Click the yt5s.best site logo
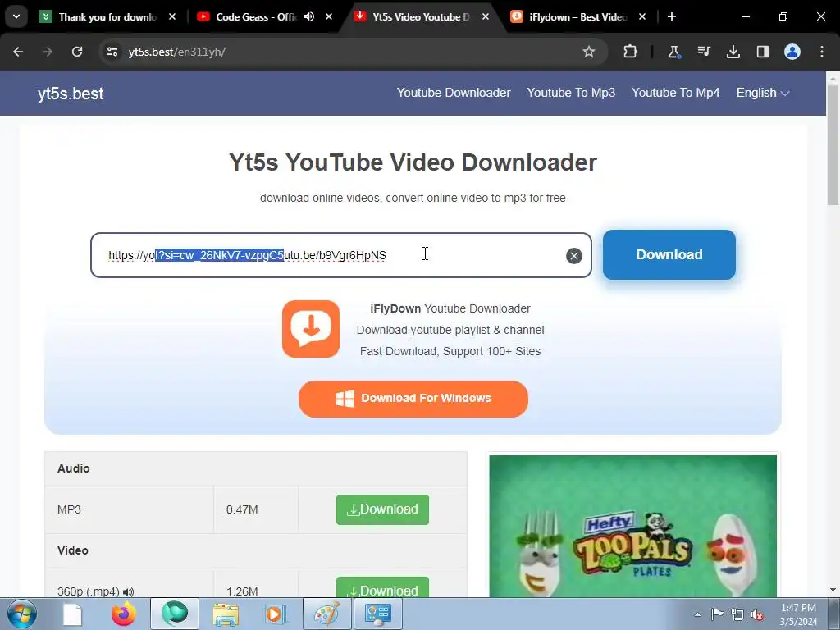Viewport: 840px width, 630px height. 71,94
